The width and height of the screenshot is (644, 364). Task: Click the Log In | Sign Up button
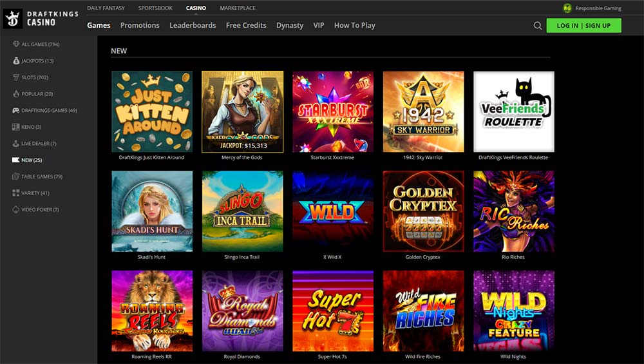583,26
